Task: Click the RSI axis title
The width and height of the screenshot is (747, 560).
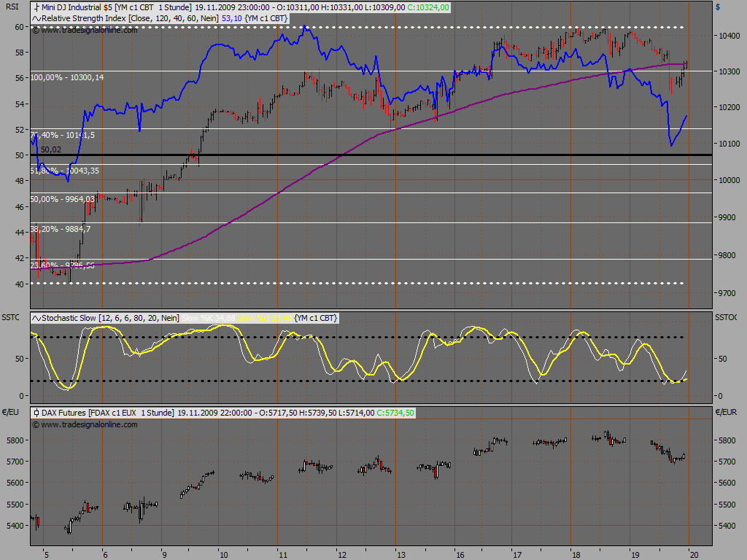Action: [12, 7]
